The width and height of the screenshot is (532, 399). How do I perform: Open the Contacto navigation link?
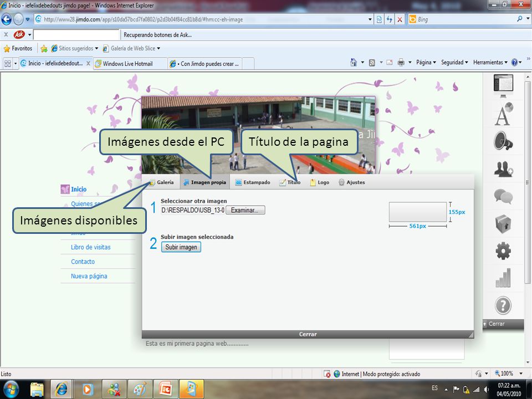click(83, 262)
